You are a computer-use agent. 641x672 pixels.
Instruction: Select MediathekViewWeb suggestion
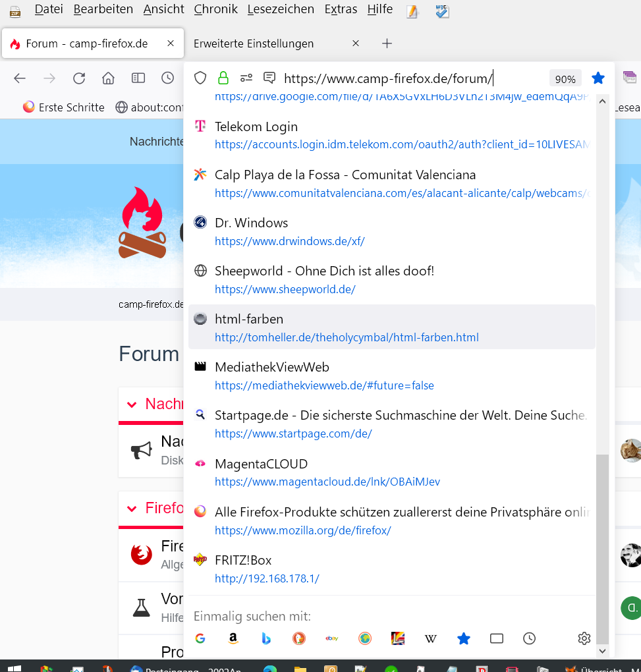(x=392, y=376)
